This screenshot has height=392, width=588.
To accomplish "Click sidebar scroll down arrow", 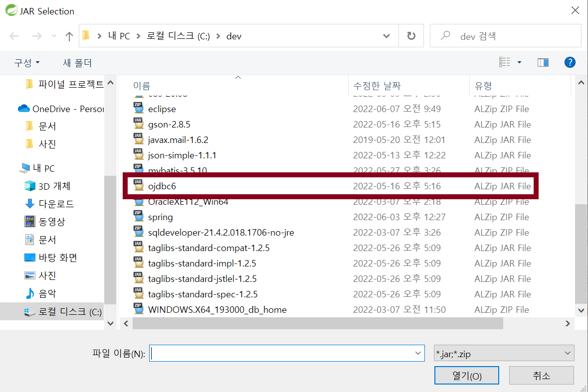I will [x=110, y=323].
